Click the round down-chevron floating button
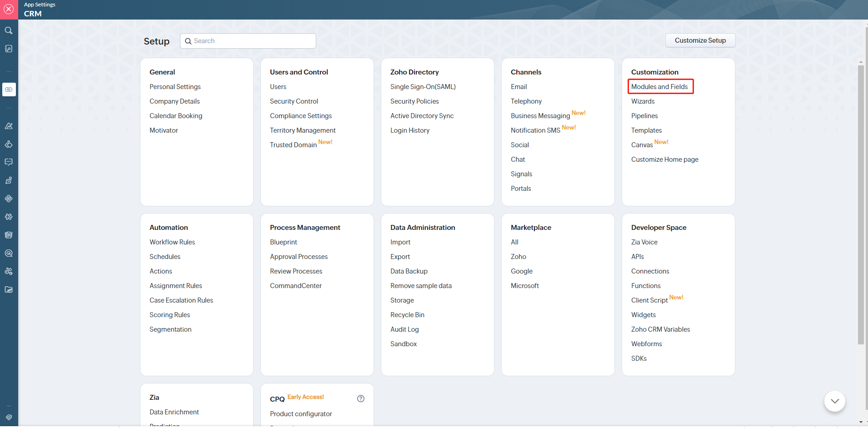868x428 pixels. tap(835, 401)
